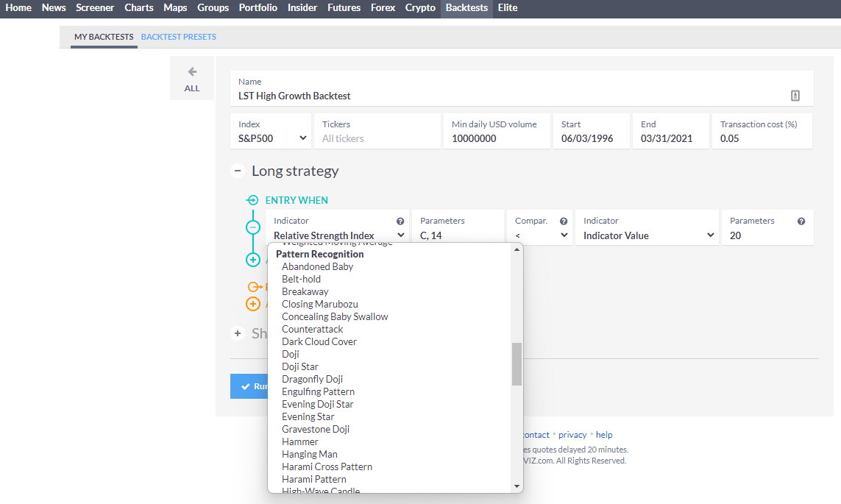
Task: Add another entry condition with teal plus circle
Action: click(x=253, y=259)
